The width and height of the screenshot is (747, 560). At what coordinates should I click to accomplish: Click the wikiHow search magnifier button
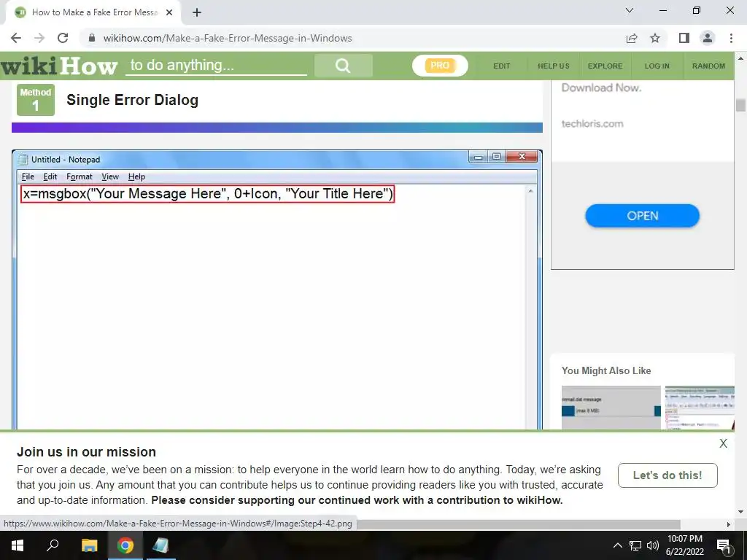pos(343,65)
